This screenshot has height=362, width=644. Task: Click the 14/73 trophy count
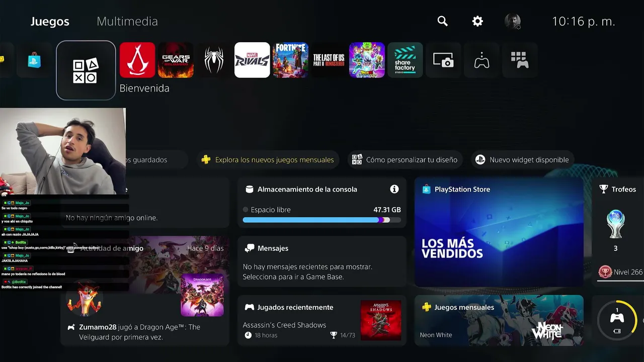pos(342,335)
